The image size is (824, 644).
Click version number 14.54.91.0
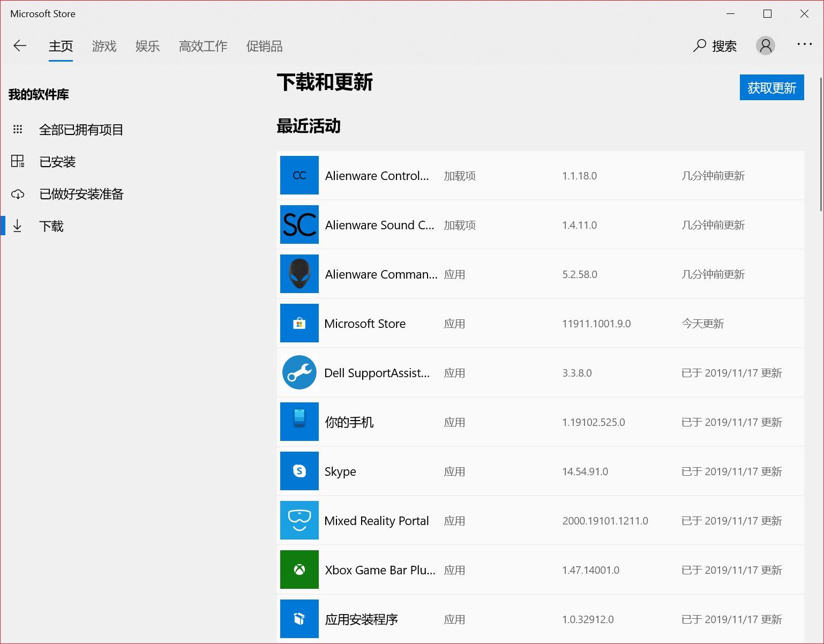click(x=585, y=471)
